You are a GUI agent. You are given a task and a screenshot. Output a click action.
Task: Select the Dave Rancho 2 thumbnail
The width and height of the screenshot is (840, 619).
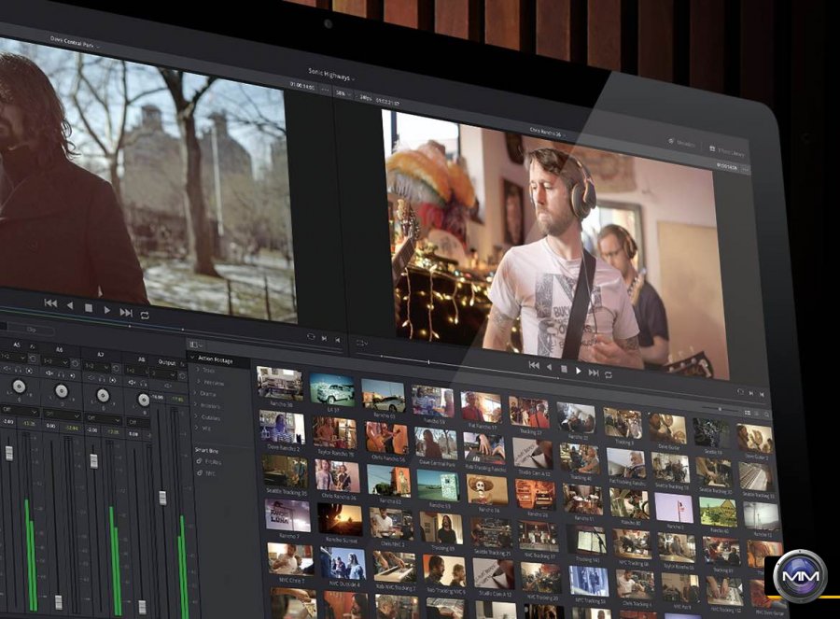pos(282,427)
